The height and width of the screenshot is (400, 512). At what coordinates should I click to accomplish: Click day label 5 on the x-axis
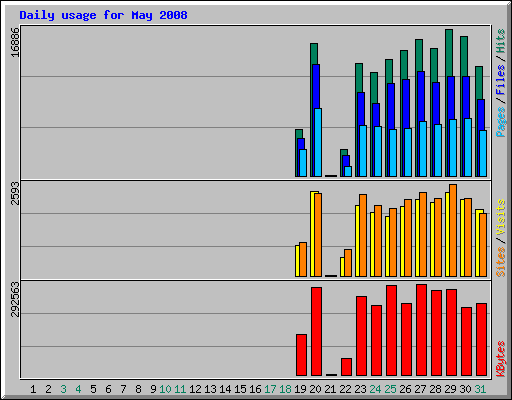coord(93,389)
